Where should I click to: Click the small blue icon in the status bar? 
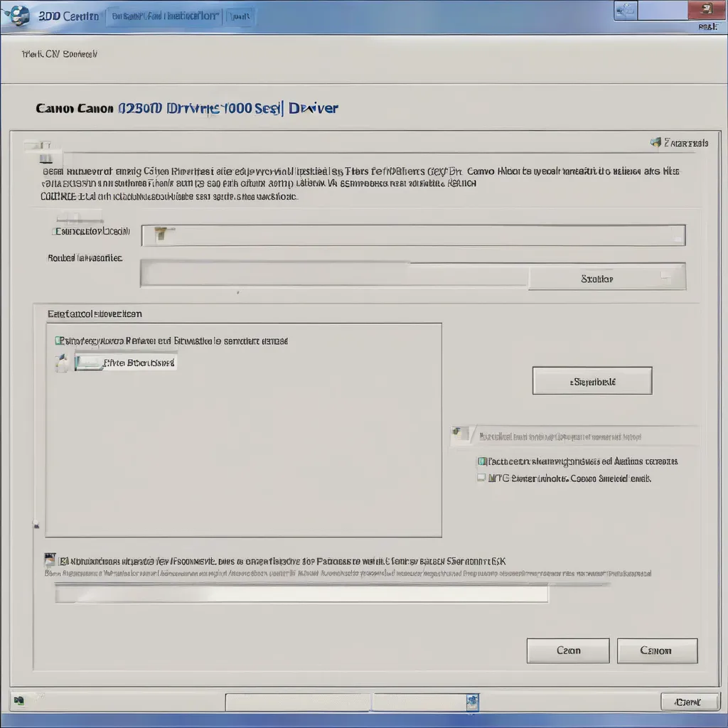[x=472, y=701]
